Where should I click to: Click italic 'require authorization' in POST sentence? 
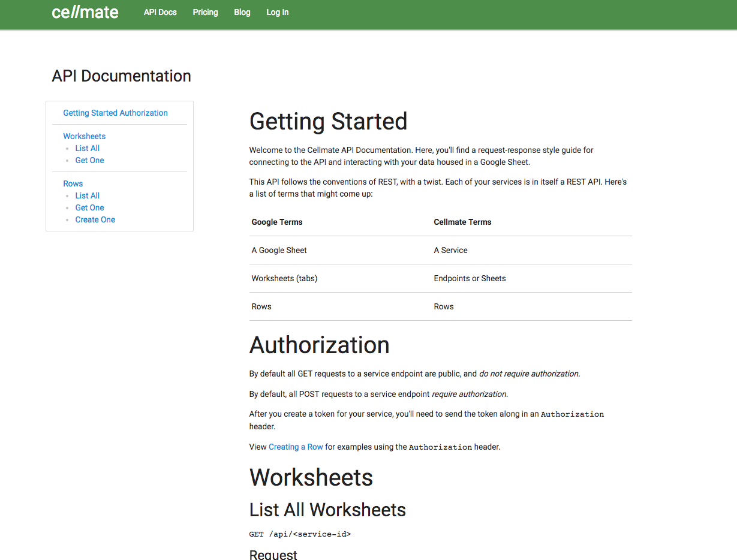click(x=469, y=394)
